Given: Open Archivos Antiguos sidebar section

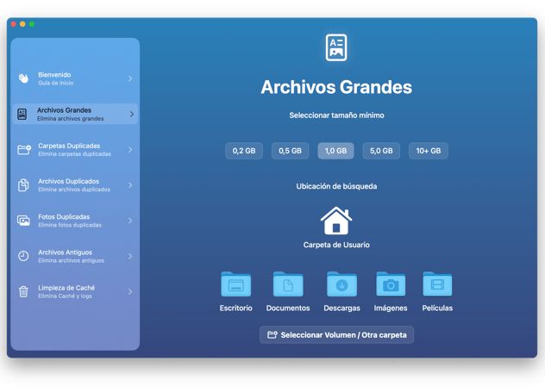Looking at the screenshot, I should pyautogui.click(x=75, y=256).
